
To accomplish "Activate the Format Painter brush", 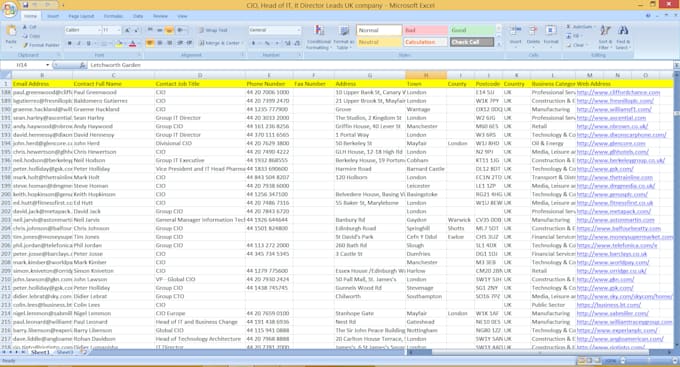I will (x=41, y=45).
